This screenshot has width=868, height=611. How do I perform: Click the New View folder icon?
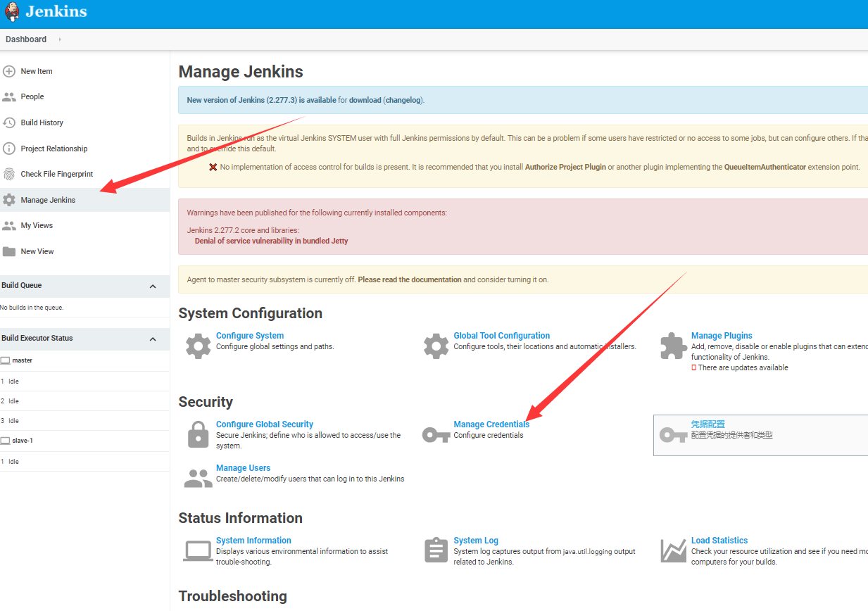(9, 251)
